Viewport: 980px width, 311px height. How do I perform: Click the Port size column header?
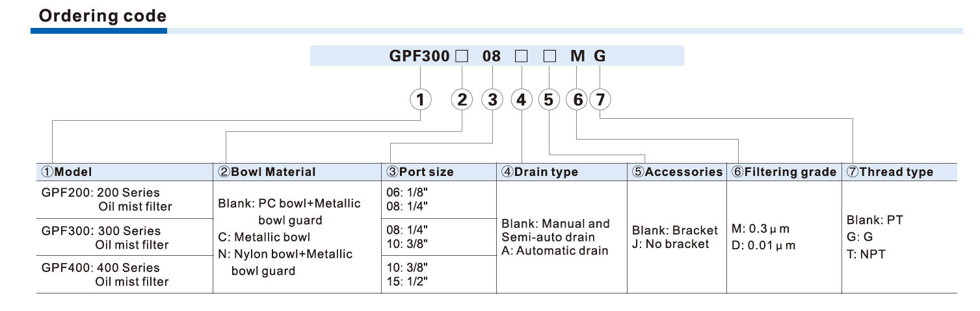[x=420, y=172]
